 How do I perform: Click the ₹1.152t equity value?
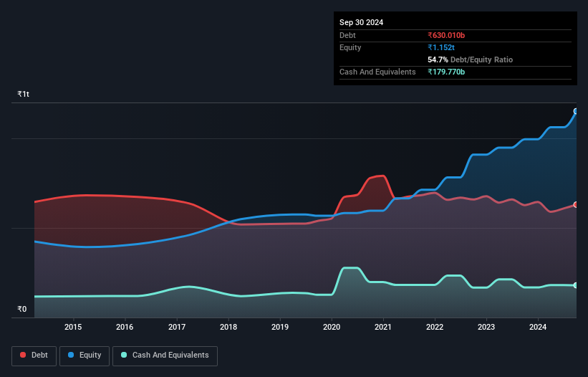click(441, 47)
